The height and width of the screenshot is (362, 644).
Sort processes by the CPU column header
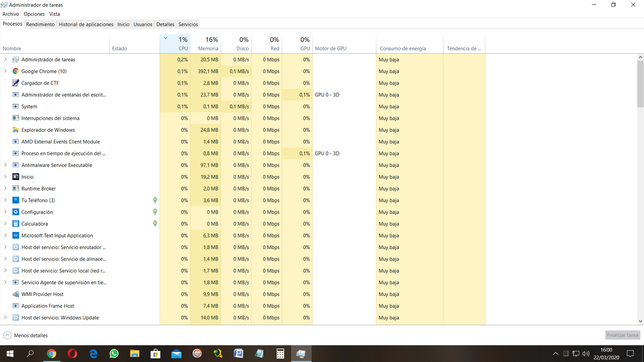tap(175, 44)
